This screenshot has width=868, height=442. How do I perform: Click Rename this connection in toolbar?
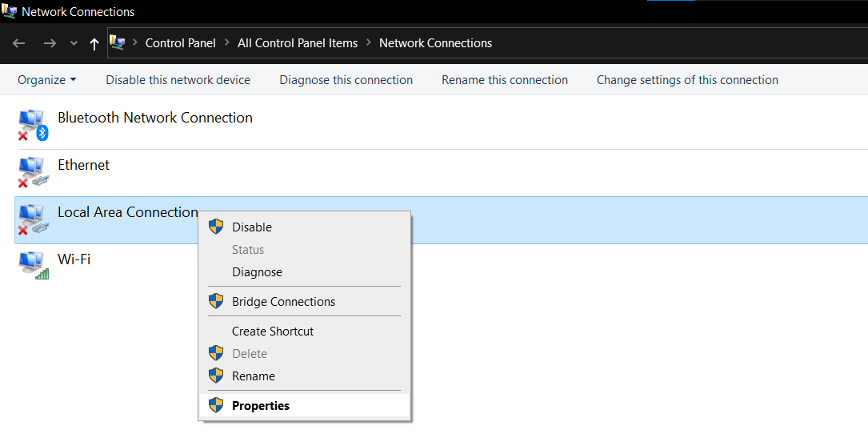(505, 80)
